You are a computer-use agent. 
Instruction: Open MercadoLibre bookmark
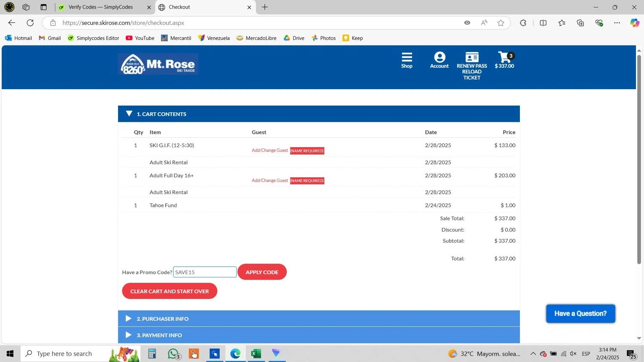point(257,38)
